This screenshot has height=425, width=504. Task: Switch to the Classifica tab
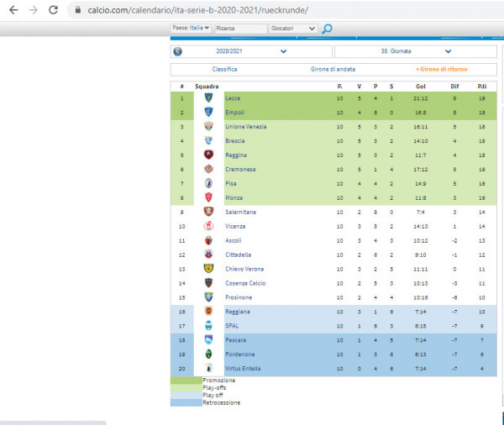[x=224, y=69]
